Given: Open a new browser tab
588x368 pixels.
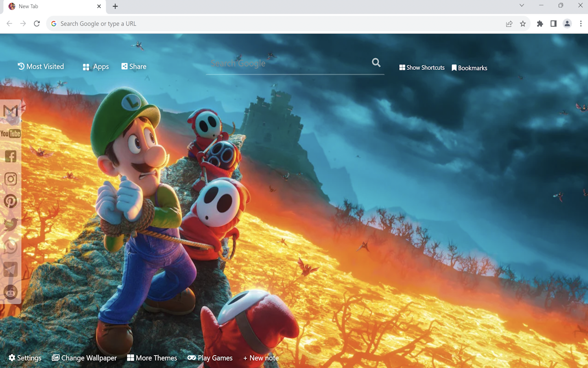Looking at the screenshot, I should pyautogui.click(x=115, y=6).
